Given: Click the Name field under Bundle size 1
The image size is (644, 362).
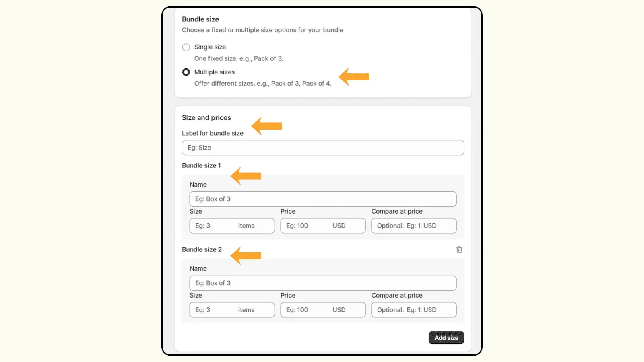Looking at the screenshot, I should pos(322,199).
